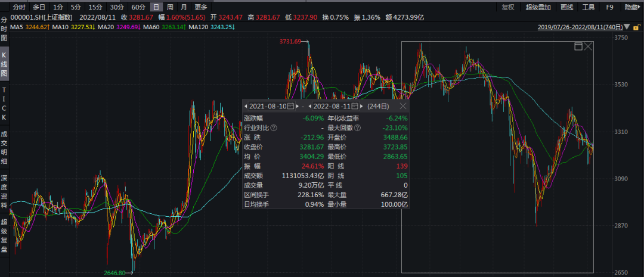The width and height of the screenshot is (644, 277).
Task: Select the 60分 timeframe tab
Action: coord(138,7)
